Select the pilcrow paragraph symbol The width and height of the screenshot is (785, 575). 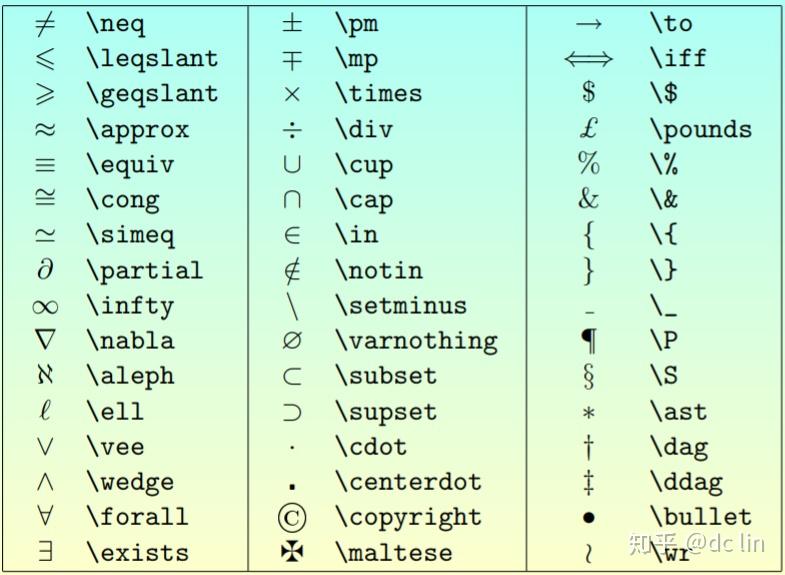pyautogui.click(x=589, y=341)
